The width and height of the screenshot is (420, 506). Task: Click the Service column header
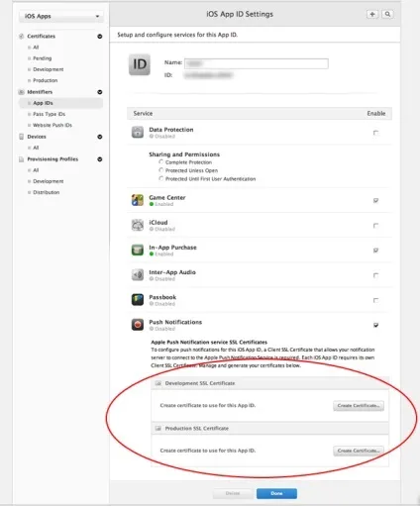[x=143, y=113]
